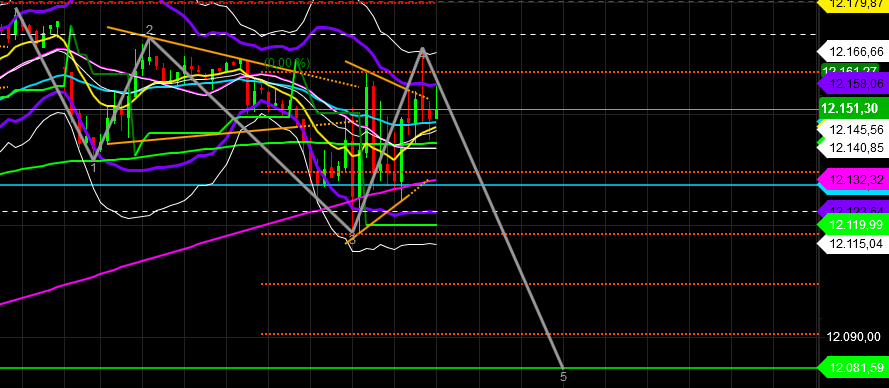889x388 pixels.
Task: Click wave label 2 at the peak
Action: coord(149,29)
